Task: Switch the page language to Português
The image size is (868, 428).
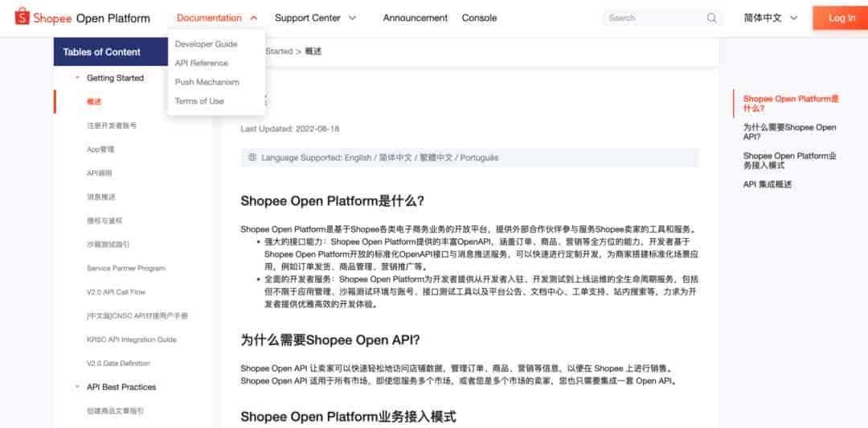Action: (x=479, y=158)
